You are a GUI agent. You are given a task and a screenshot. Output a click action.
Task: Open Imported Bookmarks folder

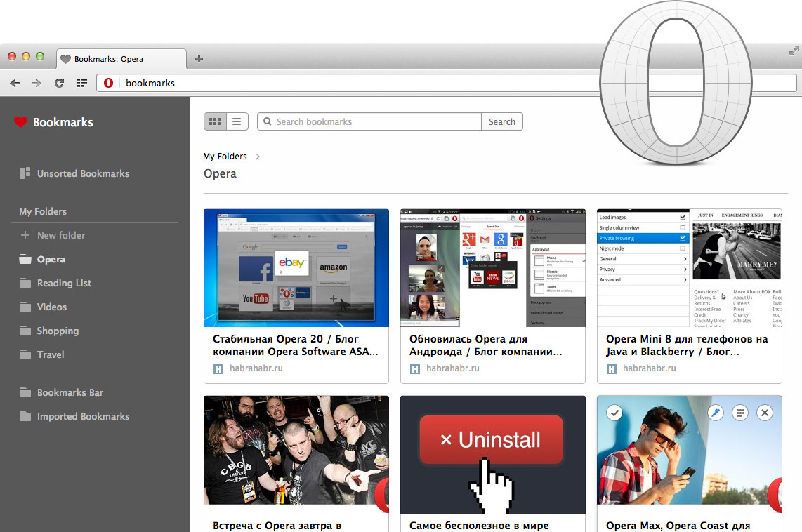click(74, 416)
